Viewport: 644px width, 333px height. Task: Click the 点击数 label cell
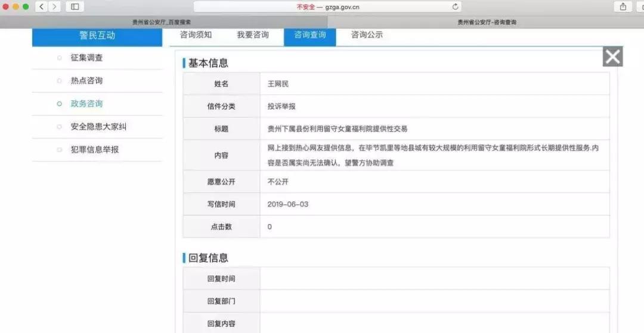[221, 227]
